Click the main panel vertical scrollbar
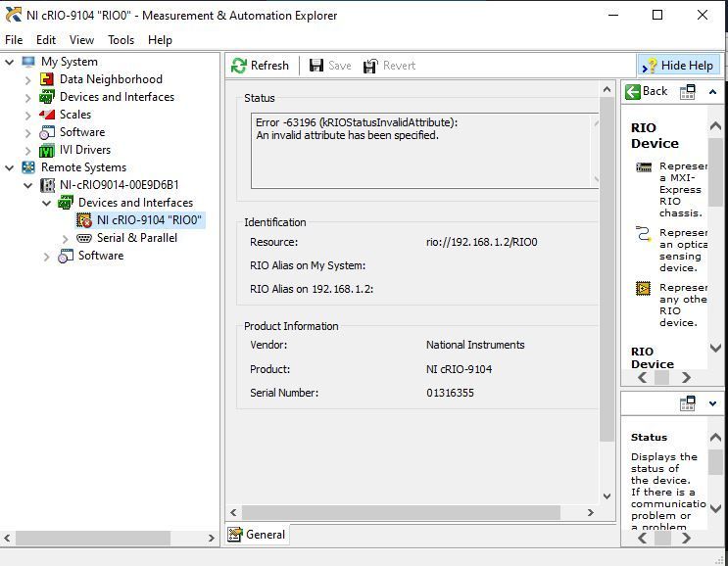 (x=607, y=269)
